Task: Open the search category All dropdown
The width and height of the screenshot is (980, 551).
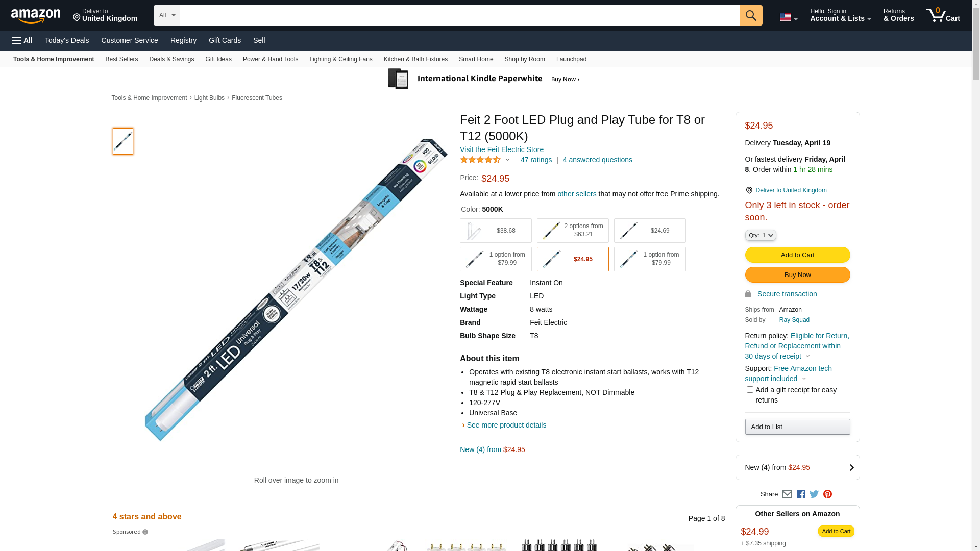Action: tap(167, 15)
